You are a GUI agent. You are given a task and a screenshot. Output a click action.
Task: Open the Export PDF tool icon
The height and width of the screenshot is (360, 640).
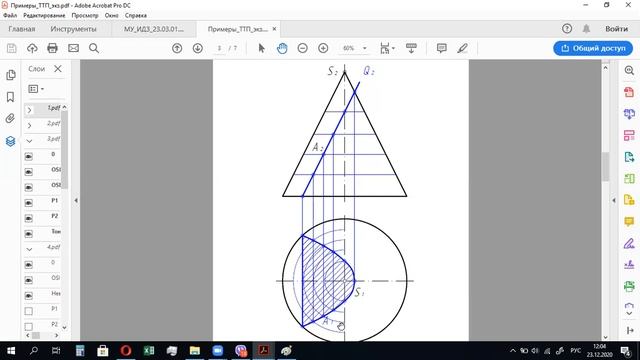[x=629, y=157]
